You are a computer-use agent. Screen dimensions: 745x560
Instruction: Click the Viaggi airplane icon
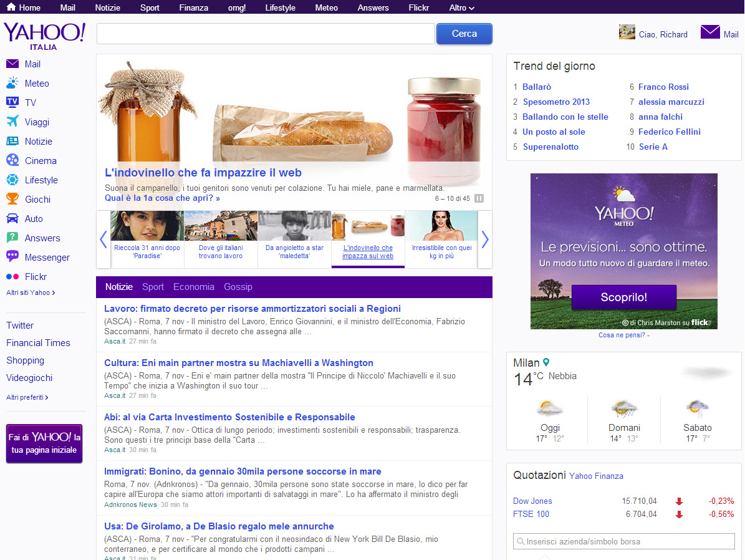(x=12, y=122)
